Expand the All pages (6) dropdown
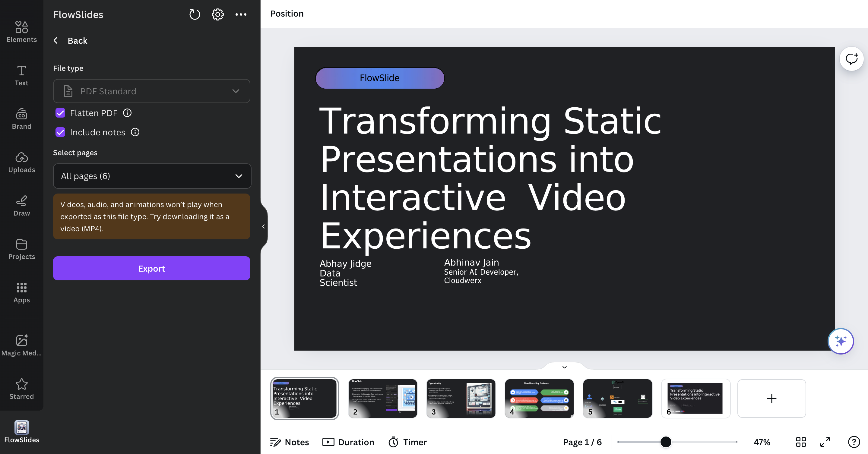This screenshot has height=454, width=868. pyautogui.click(x=152, y=176)
